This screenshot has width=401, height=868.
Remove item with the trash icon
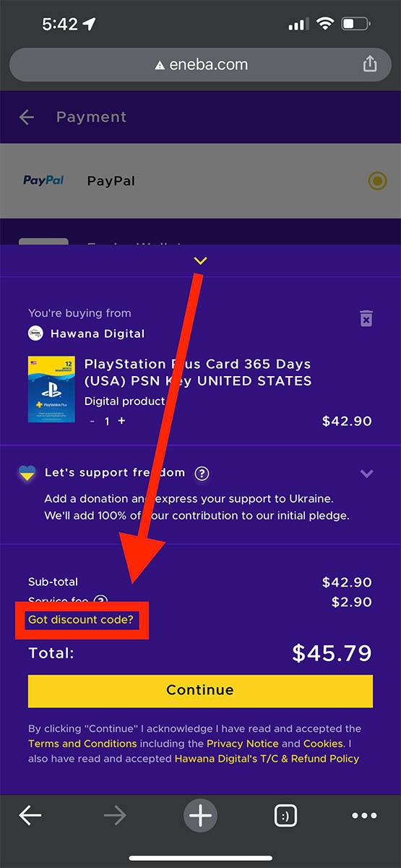point(366,318)
